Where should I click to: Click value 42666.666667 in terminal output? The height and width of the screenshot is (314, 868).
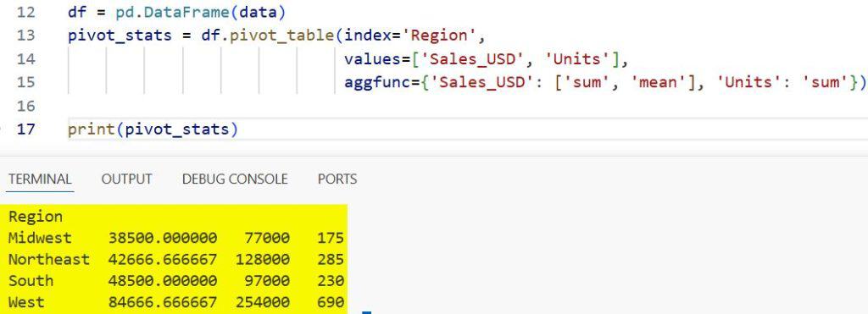pyautogui.click(x=163, y=259)
